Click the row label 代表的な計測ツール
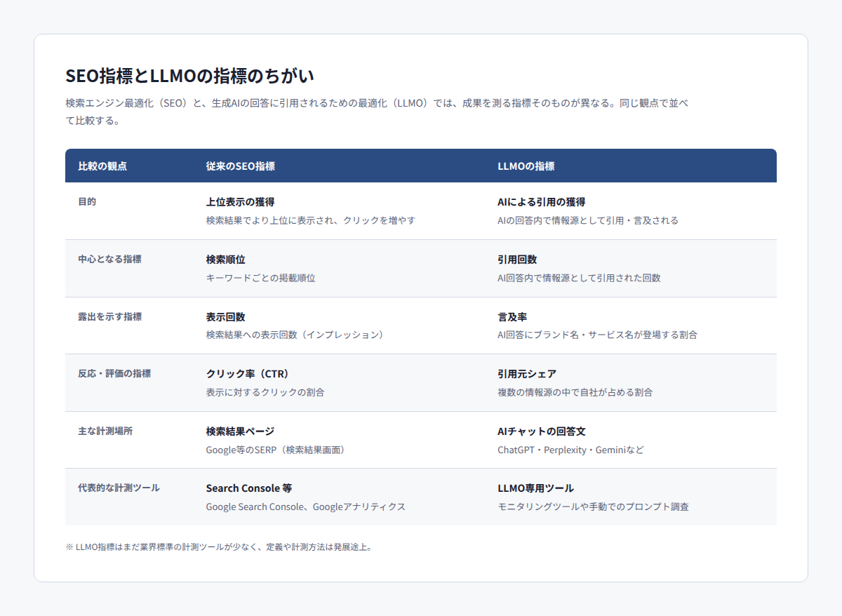842x616 pixels. pos(119,488)
